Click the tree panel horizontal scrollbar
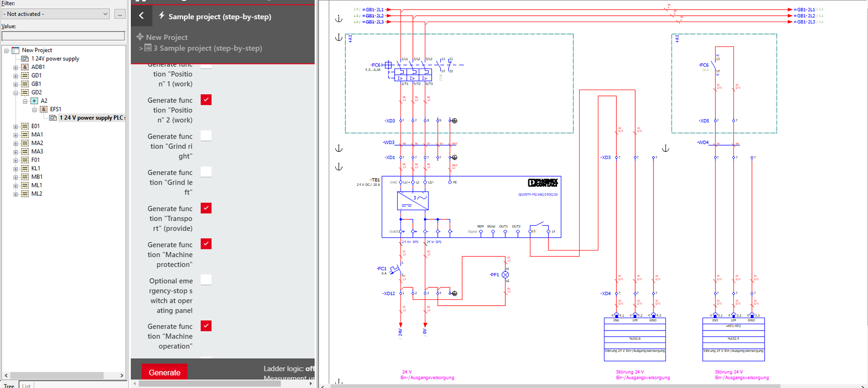The width and height of the screenshot is (868, 388). 57,375
